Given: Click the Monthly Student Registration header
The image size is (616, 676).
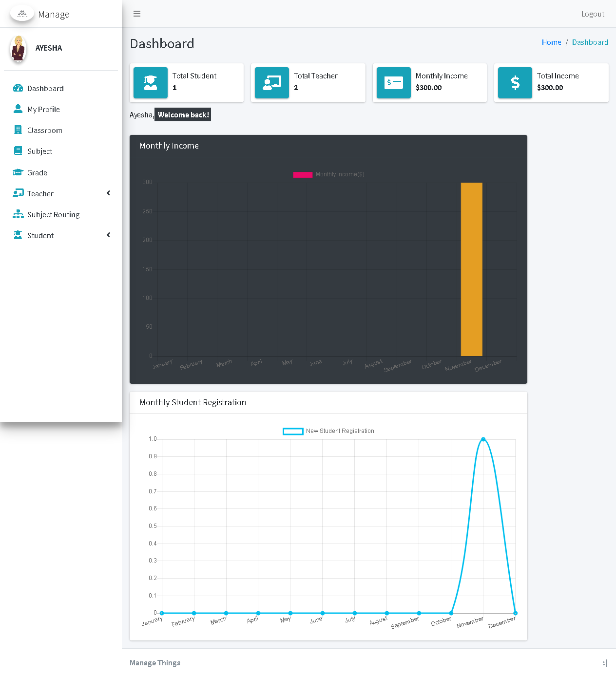Looking at the screenshot, I should tap(193, 402).
